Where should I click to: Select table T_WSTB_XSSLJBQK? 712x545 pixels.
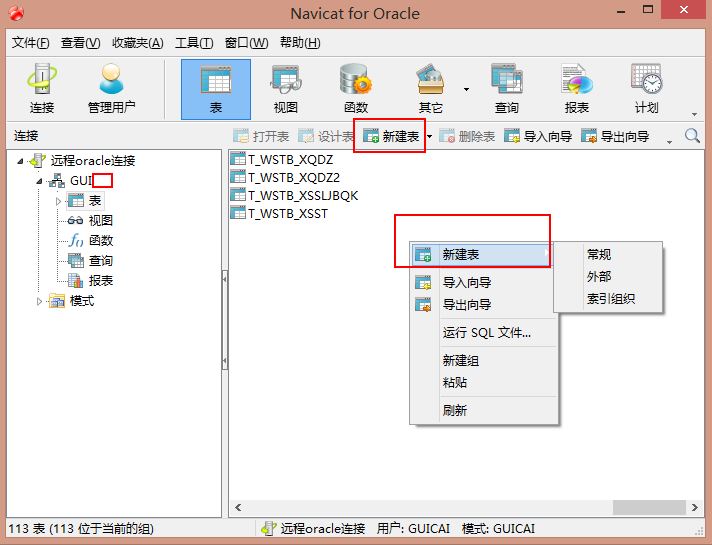click(x=303, y=196)
